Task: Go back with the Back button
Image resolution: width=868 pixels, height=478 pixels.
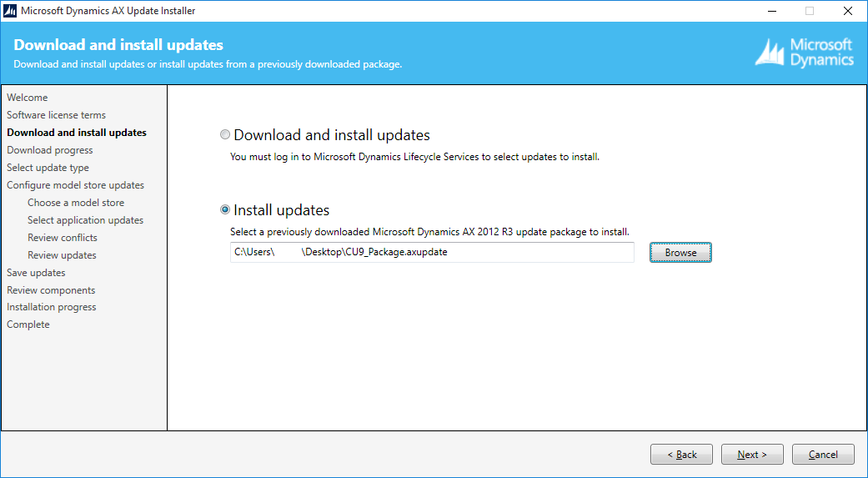Action: coord(681,454)
